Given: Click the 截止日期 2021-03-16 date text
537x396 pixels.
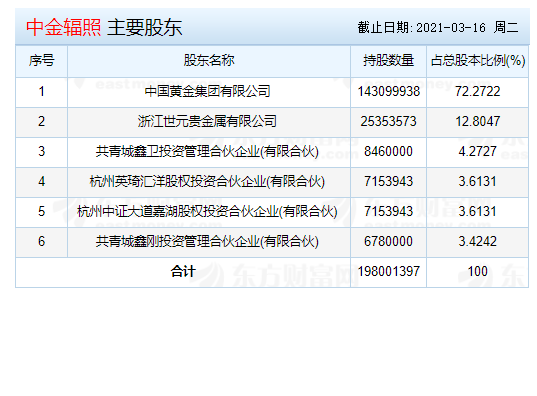Looking at the screenshot, I should tap(422, 27).
